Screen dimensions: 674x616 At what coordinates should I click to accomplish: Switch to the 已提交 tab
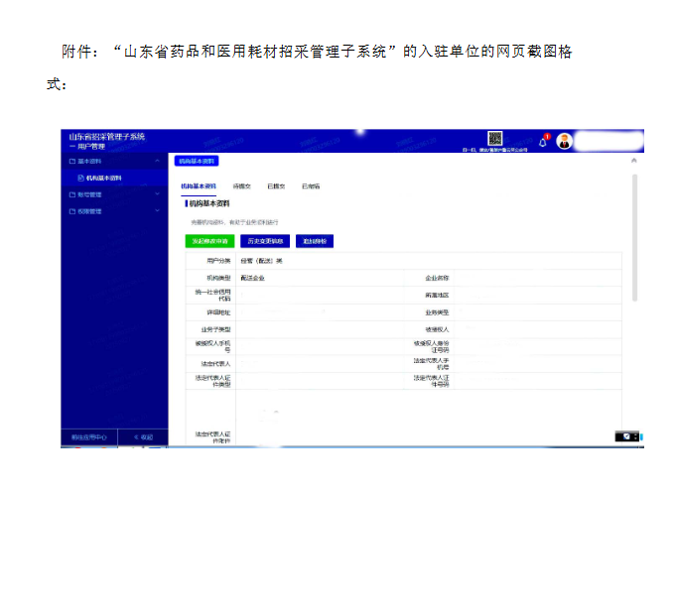276,185
